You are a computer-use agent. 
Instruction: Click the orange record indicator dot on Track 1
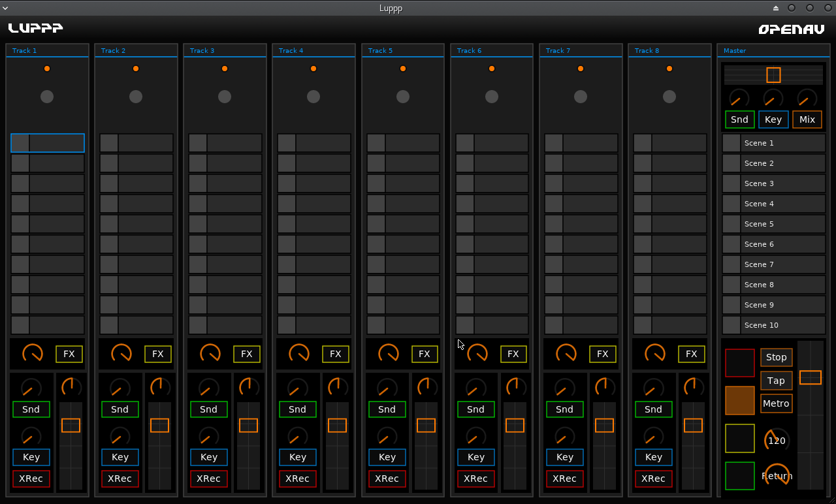coord(46,68)
